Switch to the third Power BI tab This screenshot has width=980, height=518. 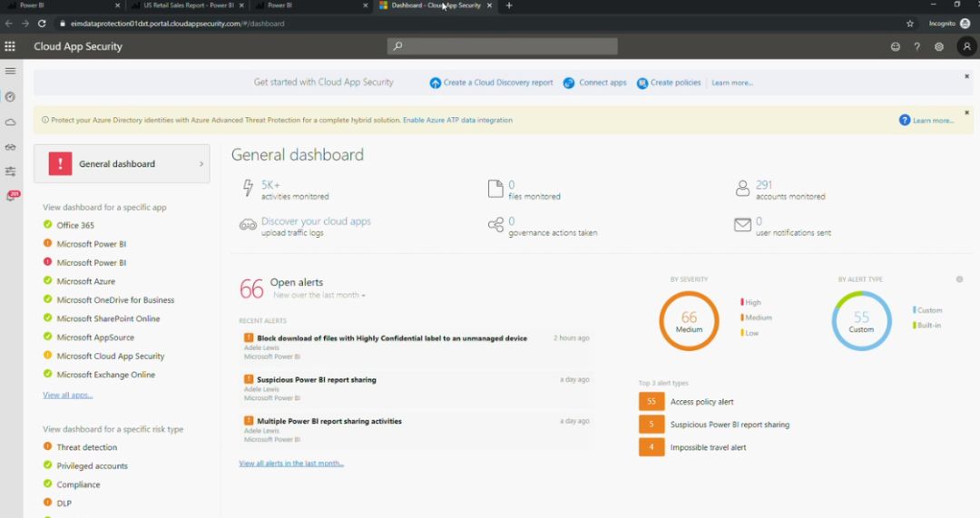[311, 5]
